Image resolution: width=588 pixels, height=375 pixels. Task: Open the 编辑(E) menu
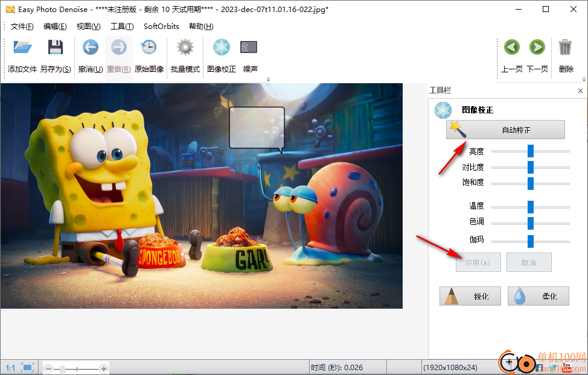[55, 26]
